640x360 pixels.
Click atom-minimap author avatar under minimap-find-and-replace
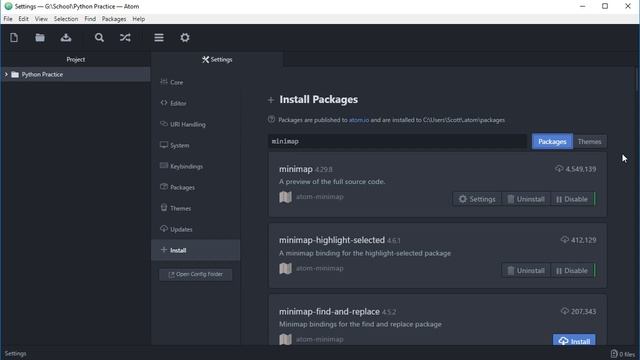point(285,339)
